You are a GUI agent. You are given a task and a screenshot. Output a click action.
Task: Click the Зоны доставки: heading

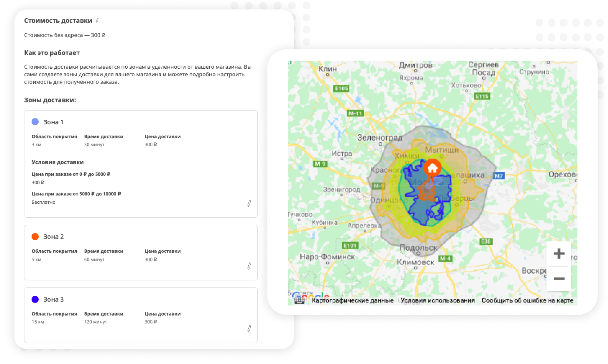(50, 100)
